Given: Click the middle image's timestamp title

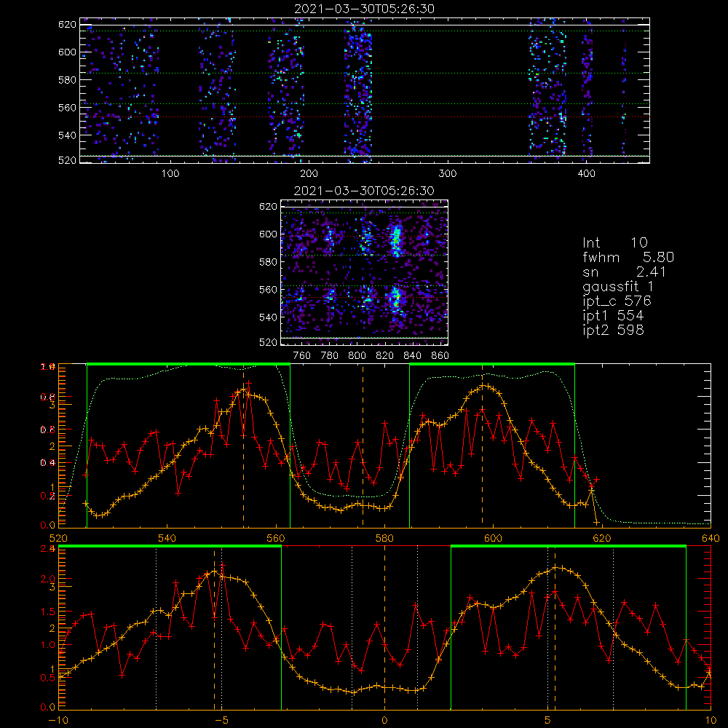Looking at the screenshot, I should pyautogui.click(x=364, y=190).
